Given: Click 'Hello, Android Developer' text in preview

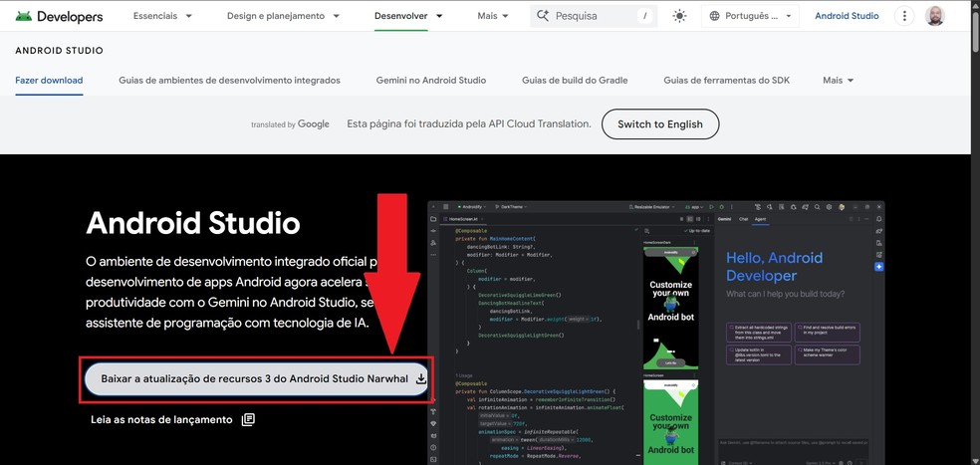Looking at the screenshot, I should coord(775,267).
